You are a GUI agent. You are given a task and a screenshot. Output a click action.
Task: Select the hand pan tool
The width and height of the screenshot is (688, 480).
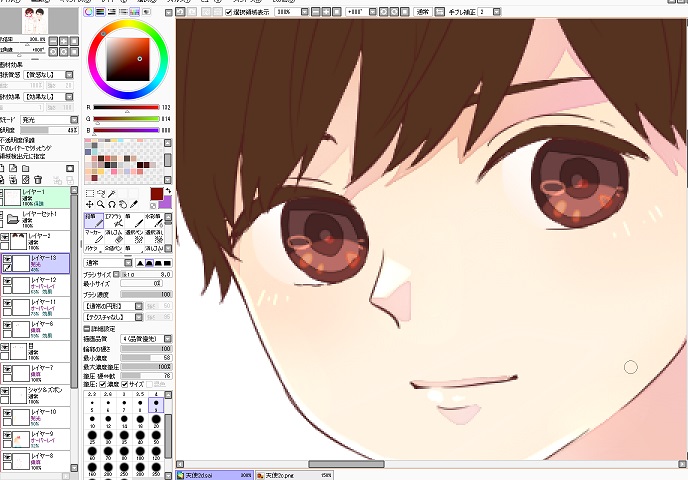tap(123, 204)
